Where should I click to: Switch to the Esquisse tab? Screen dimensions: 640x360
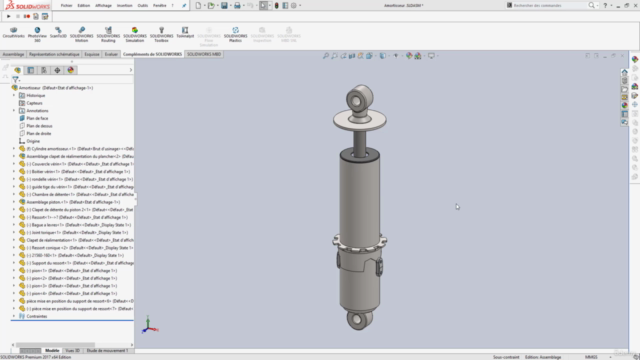92,54
